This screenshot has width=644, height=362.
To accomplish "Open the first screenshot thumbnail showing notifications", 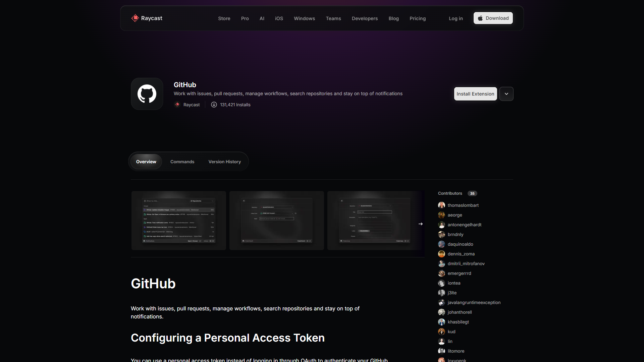I will pos(179,221).
